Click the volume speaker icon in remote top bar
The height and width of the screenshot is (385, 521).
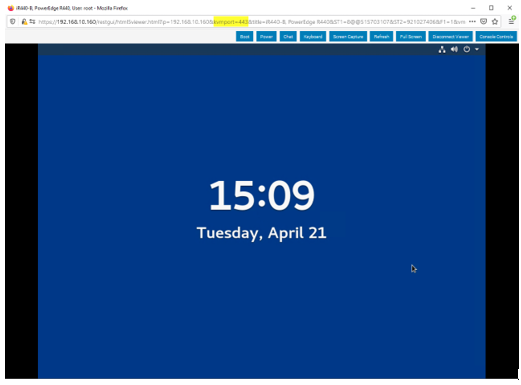pyautogui.click(x=454, y=49)
